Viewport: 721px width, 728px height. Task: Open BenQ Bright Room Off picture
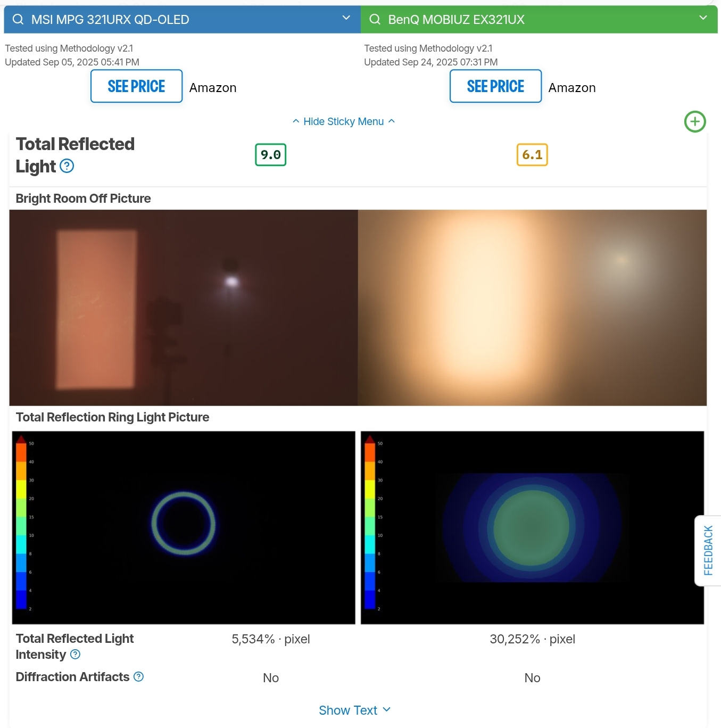532,308
